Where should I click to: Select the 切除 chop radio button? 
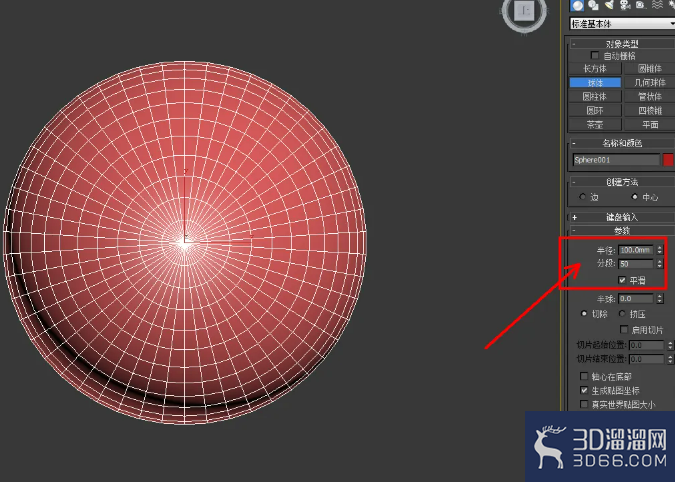584,314
